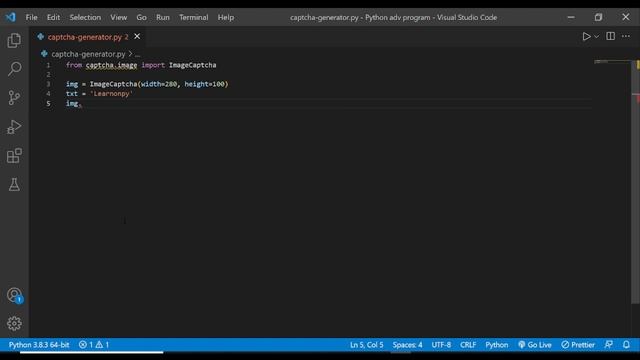Open the Run menu
The height and width of the screenshot is (360, 640).
(162, 17)
